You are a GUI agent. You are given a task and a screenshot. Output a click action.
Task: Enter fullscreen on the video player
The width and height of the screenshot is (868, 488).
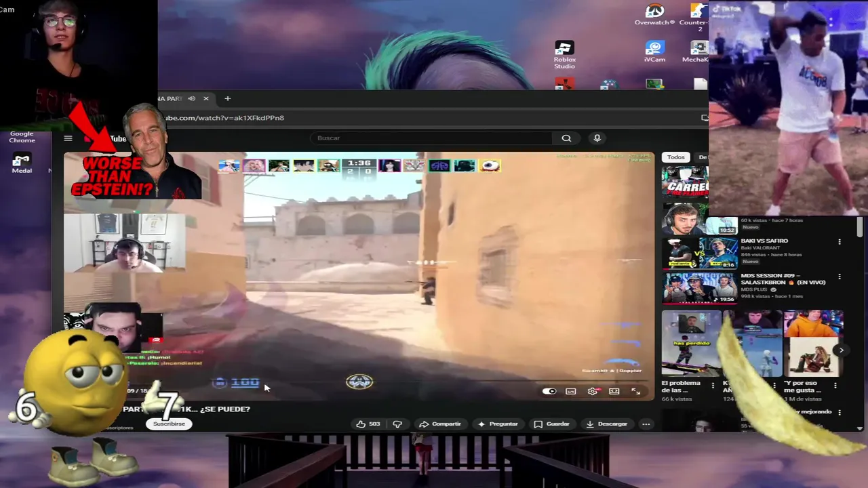(x=636, y=391)
